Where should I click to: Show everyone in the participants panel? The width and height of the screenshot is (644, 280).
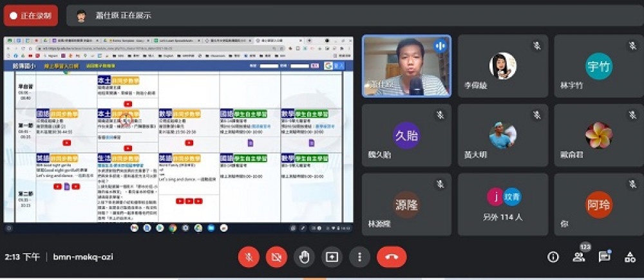[x=578, y=257]
